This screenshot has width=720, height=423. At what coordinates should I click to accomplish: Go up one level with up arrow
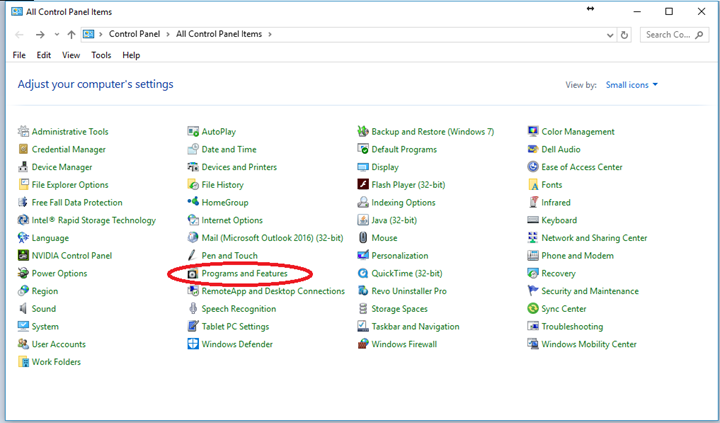tap(71, 34)
